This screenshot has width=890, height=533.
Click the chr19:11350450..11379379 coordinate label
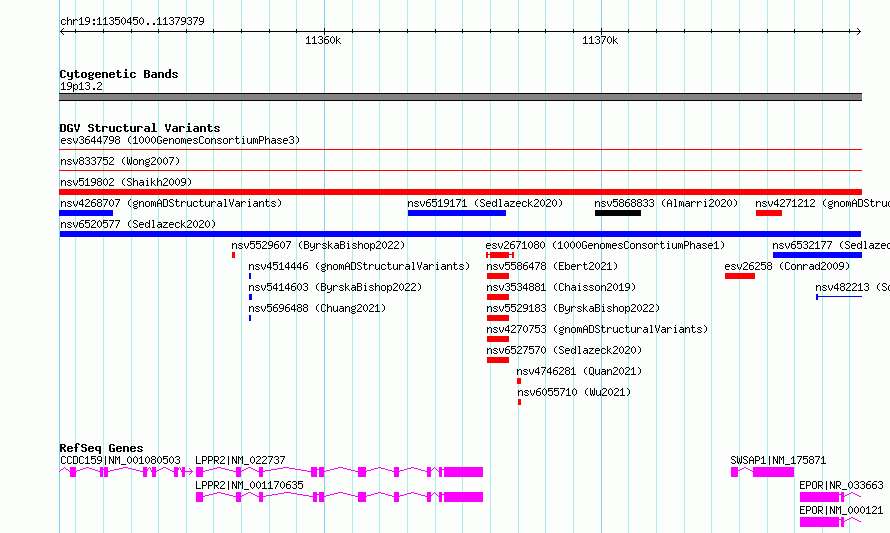[x=132, y=21]
